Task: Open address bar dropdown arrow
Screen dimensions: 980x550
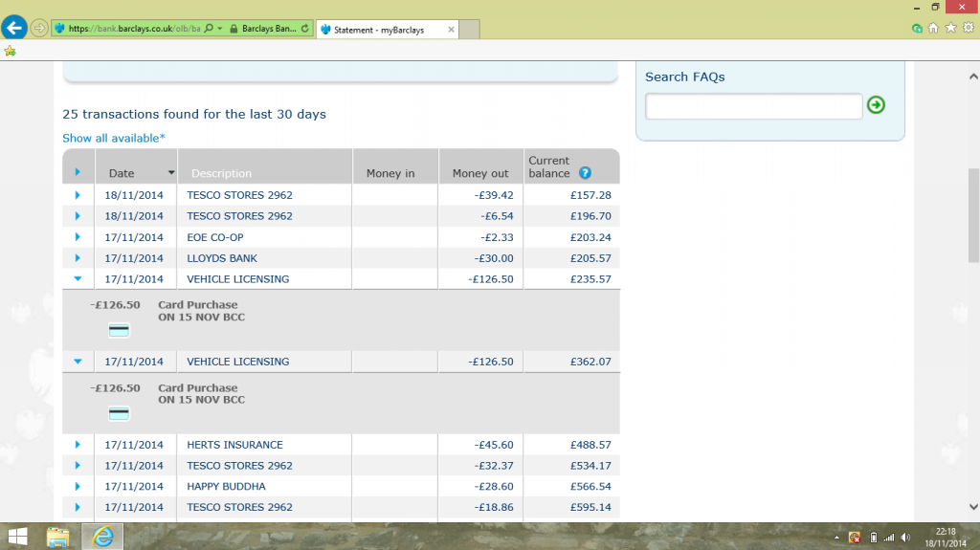Action: click(x=220, y=29)
